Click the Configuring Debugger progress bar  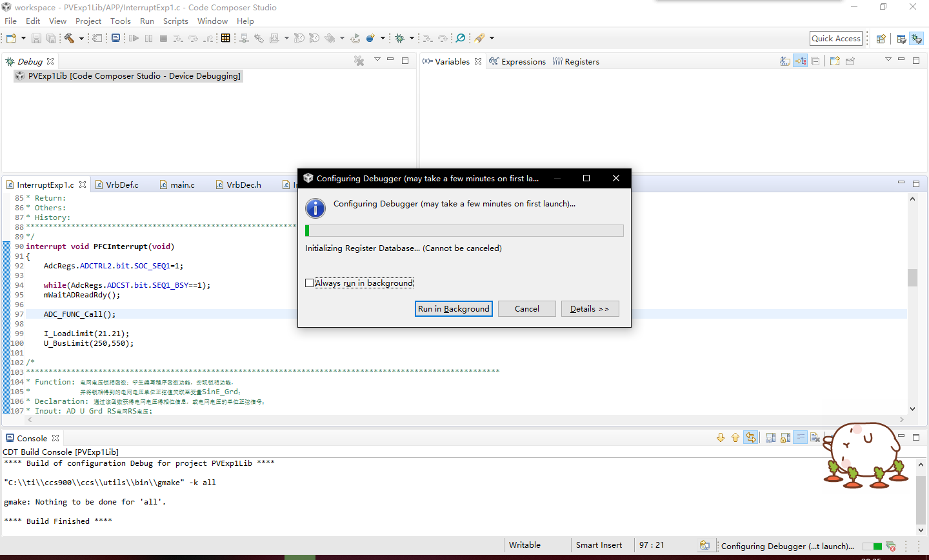pyautogui.click(x=464, y=230)
